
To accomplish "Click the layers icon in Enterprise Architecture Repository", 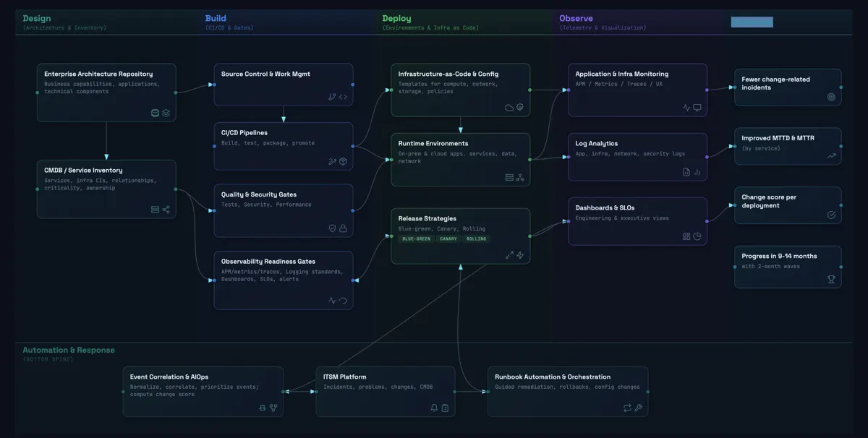I will 166,113.
